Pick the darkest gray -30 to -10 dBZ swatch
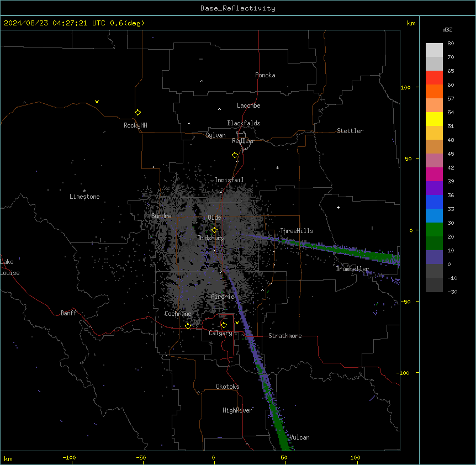The image size is (476, 465). 434,285
